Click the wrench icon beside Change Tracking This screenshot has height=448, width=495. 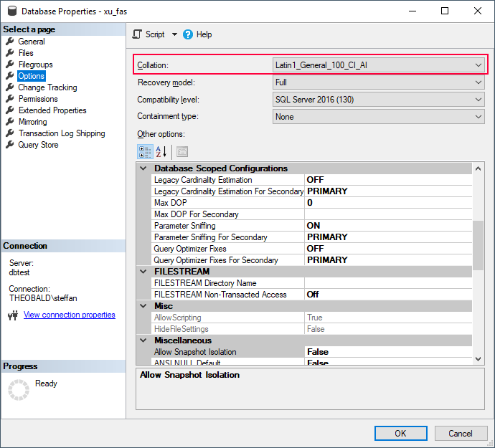click(10, 87)
